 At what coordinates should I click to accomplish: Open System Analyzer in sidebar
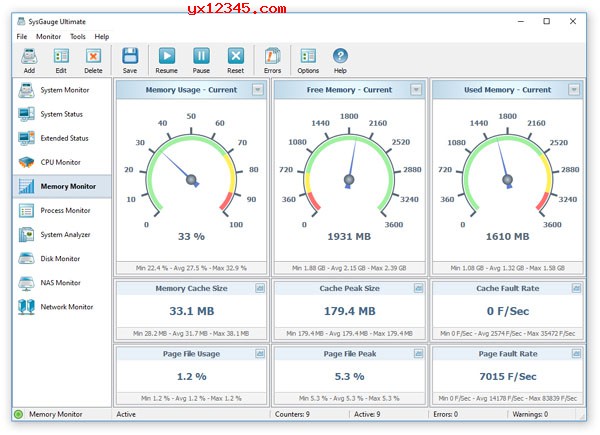62,235
